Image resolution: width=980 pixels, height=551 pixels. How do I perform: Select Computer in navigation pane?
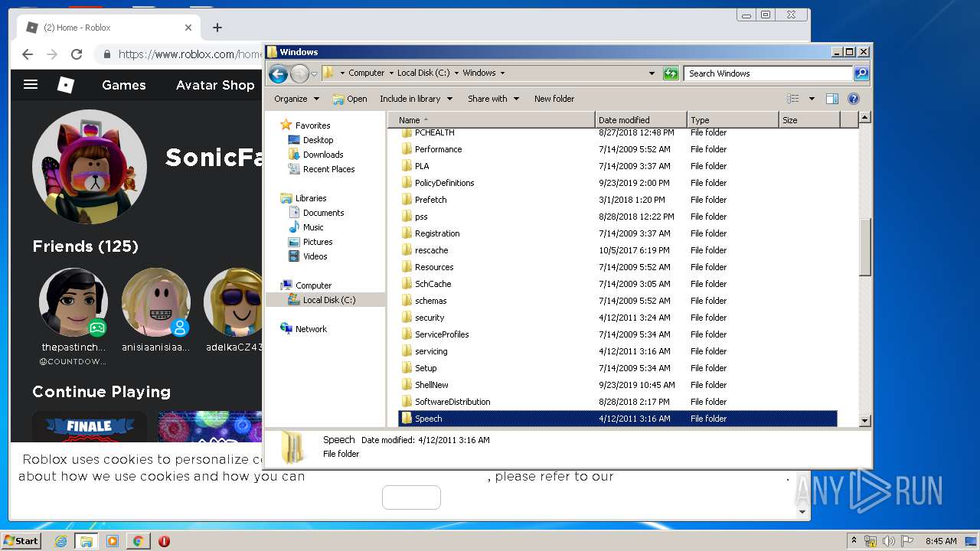click(313, 285)
